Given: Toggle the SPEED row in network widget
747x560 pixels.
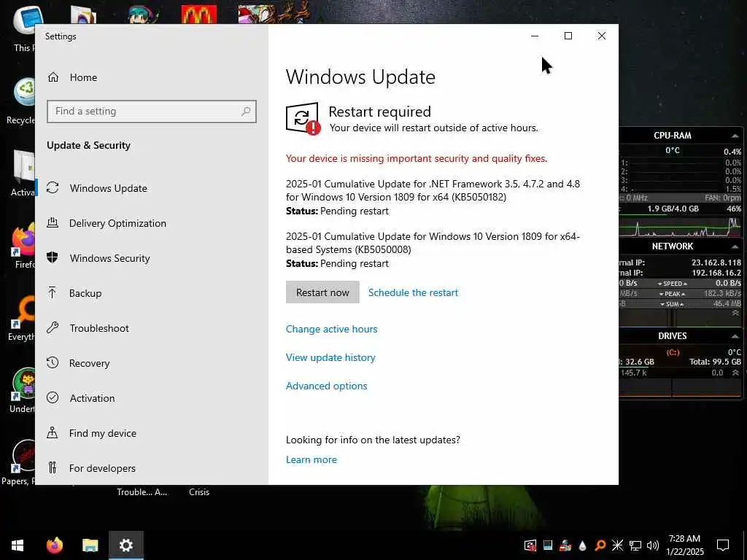Looking at the screenshot, I should point(672,284).
